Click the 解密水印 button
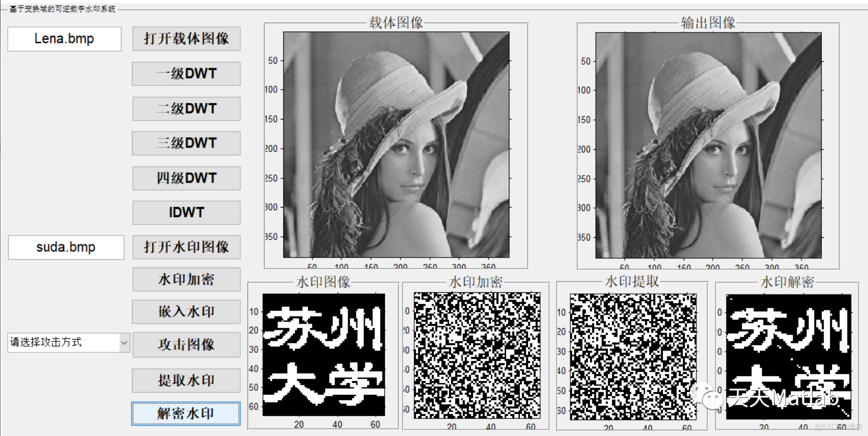This screenshot has width=868, height=436. click(x=186, y=413)
